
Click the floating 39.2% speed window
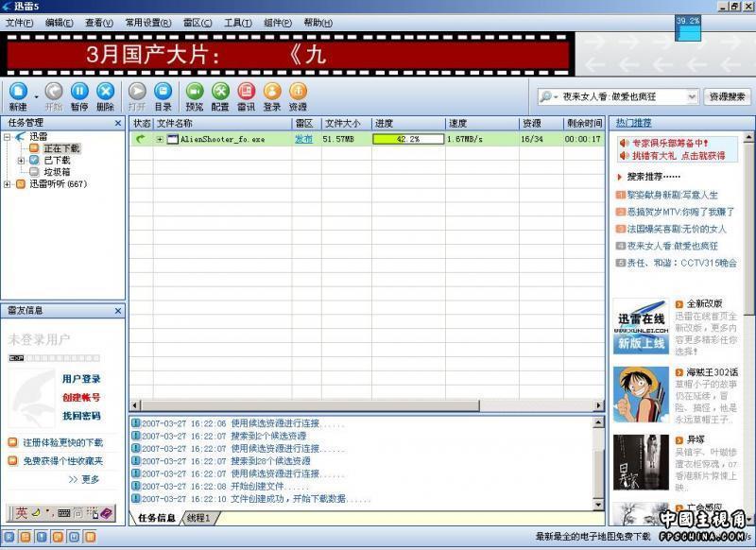coord(688,28)
